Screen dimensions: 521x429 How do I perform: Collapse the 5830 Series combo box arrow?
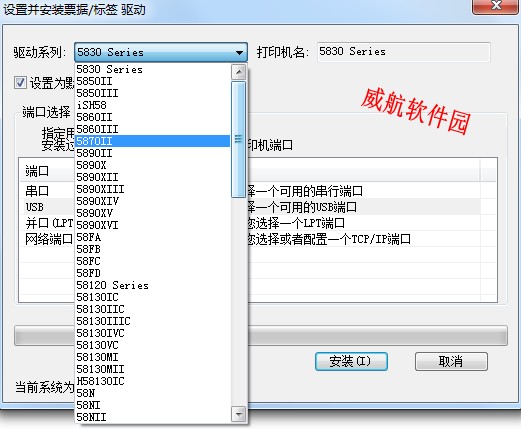[239, 52]
